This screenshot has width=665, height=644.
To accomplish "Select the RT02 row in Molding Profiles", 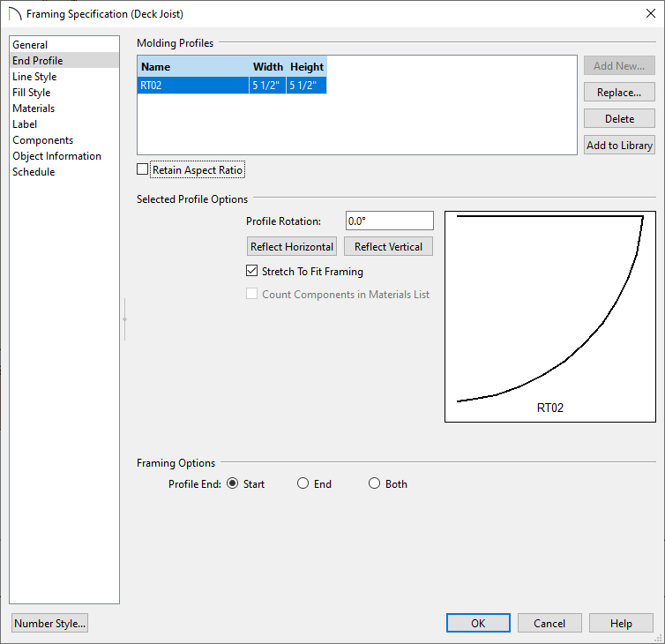I will tap(232, 86).
